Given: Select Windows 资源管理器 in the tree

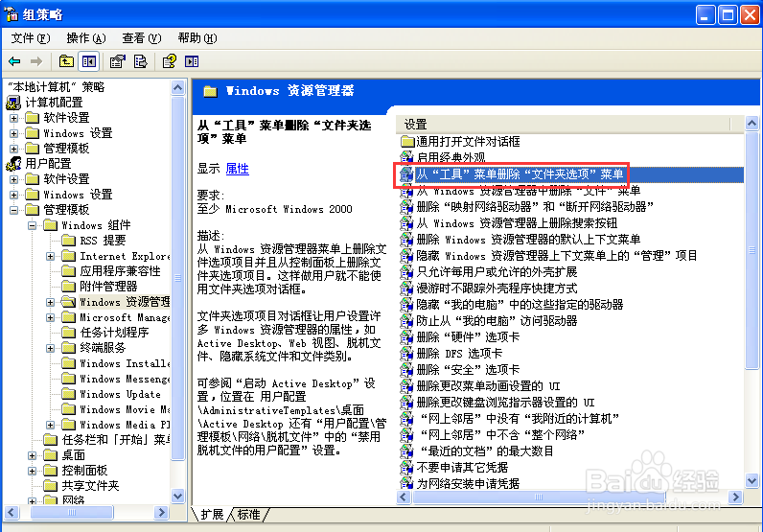Looking at the screenshot, I should point(125,302).
